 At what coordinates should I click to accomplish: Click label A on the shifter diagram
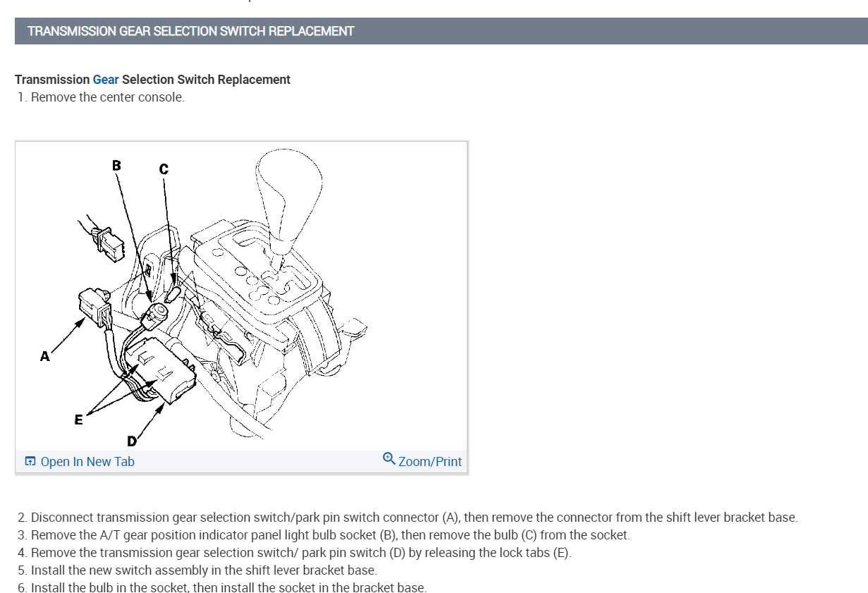click(44, 357)
